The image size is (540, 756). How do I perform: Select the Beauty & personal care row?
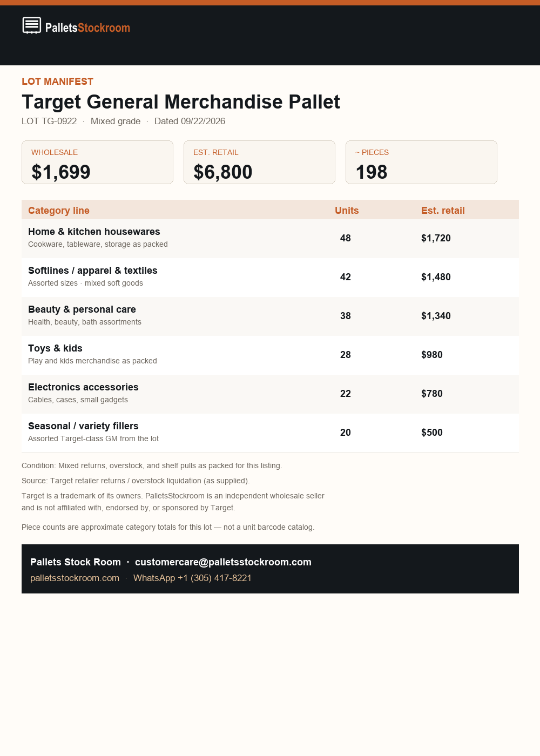pyautogui.click(x=270, y=316)
